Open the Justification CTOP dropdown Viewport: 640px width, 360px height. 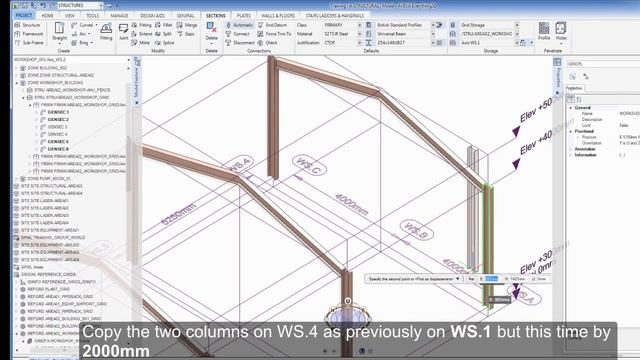(360, 42)
